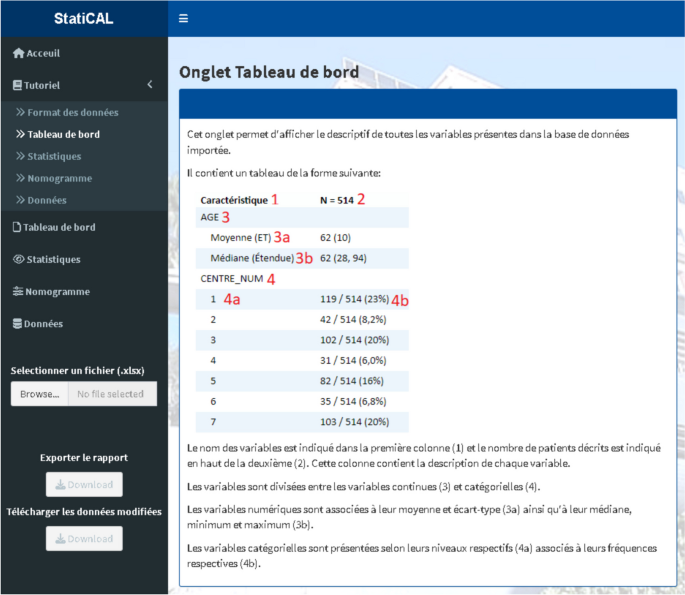Image resolution: width=685 pixels, height=595 pixels.
Task: Click the cell 82 / 514 (16%)
Action: [352, 381]
